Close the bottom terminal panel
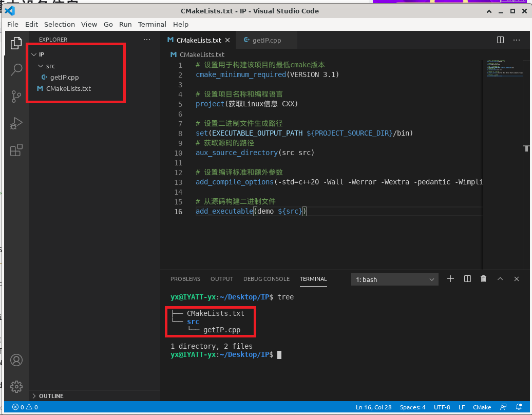Viewport: 532px width, 415px height. [517, 279]
